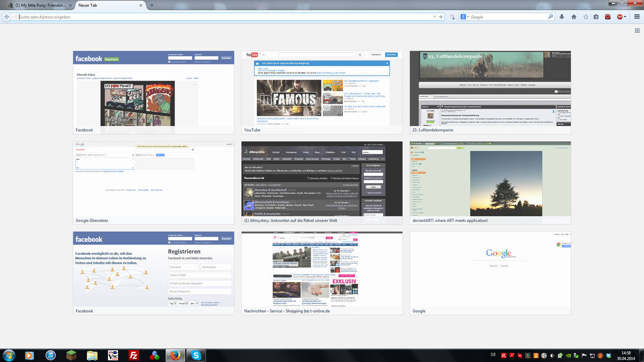The image size is (644, 362).
Task: Launch Minecraft from the taskbar
Action: (x=72, y=355)
